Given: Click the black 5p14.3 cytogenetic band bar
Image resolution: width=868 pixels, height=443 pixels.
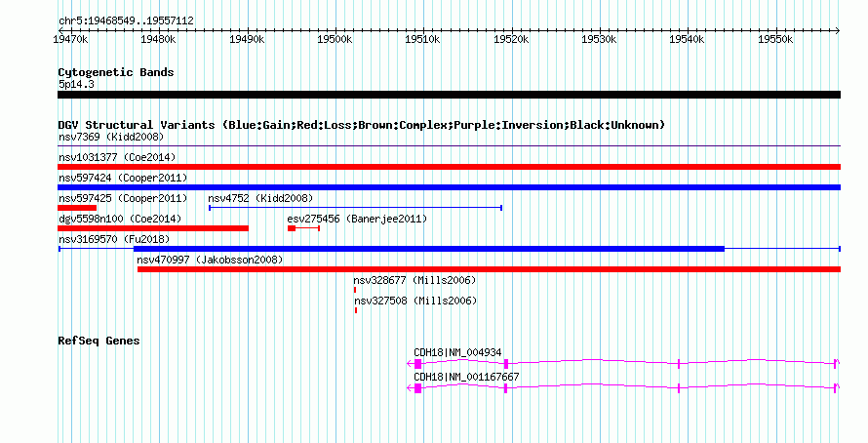Looking at the screenshot, I should click(x=449, y=95).
